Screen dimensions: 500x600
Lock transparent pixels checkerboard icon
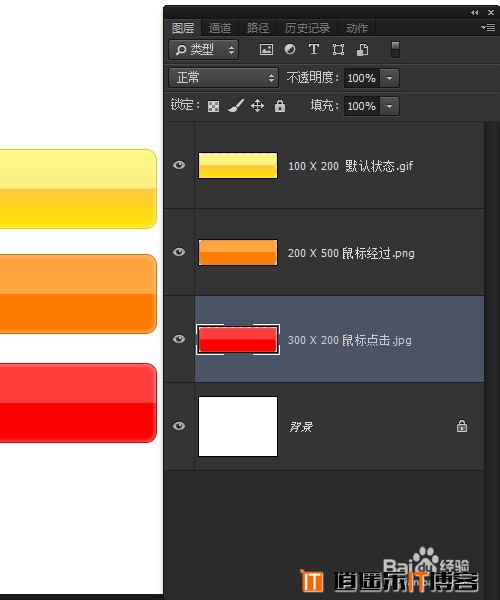click(213, 106)
